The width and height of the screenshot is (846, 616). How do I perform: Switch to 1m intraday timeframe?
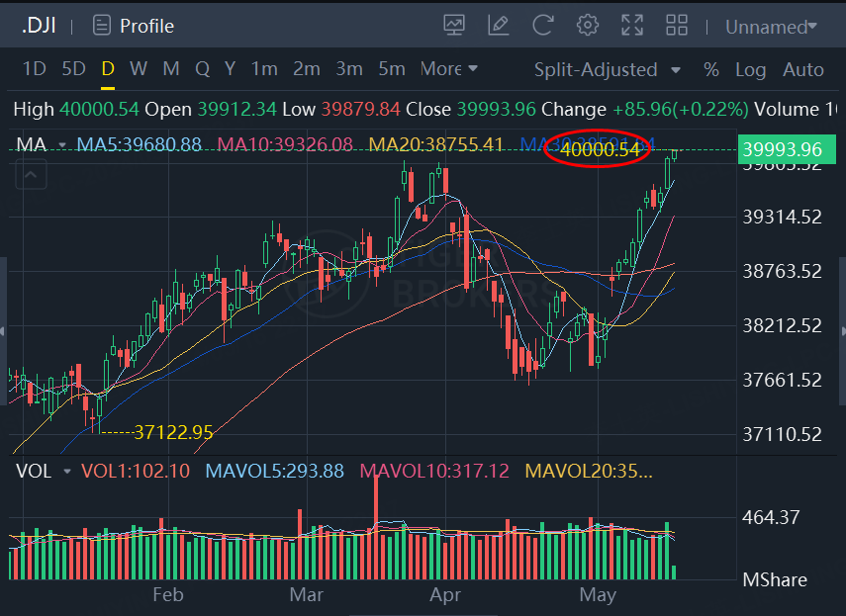[264, 69]
